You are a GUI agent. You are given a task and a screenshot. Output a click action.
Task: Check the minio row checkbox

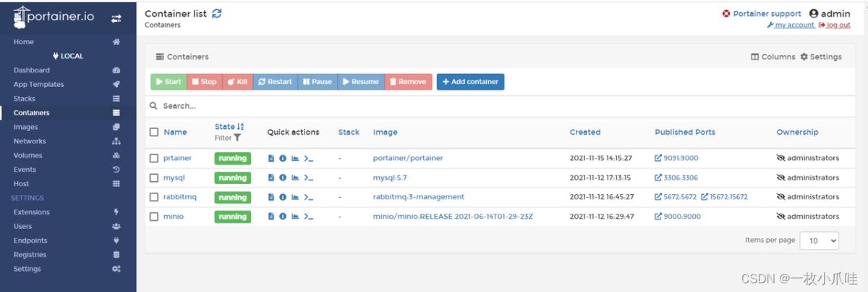point(154,216)
